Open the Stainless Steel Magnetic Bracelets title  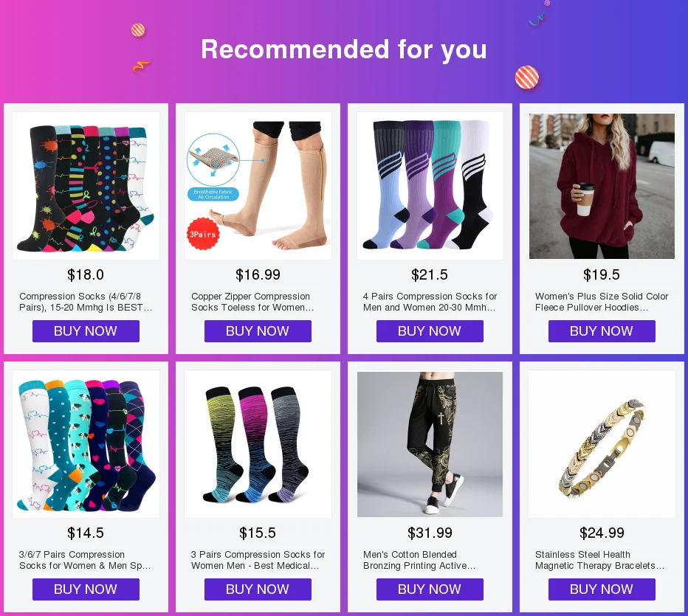[599, 560]
